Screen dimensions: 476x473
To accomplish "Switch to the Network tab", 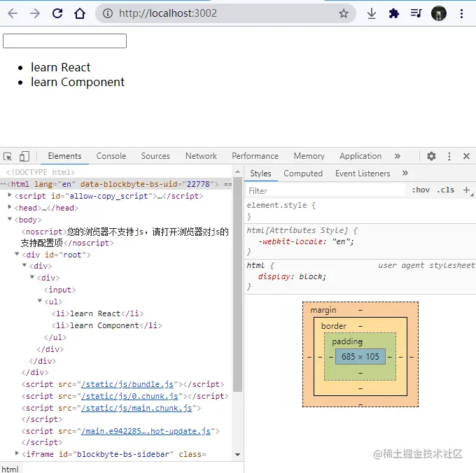I will click(x=201, y=156).
